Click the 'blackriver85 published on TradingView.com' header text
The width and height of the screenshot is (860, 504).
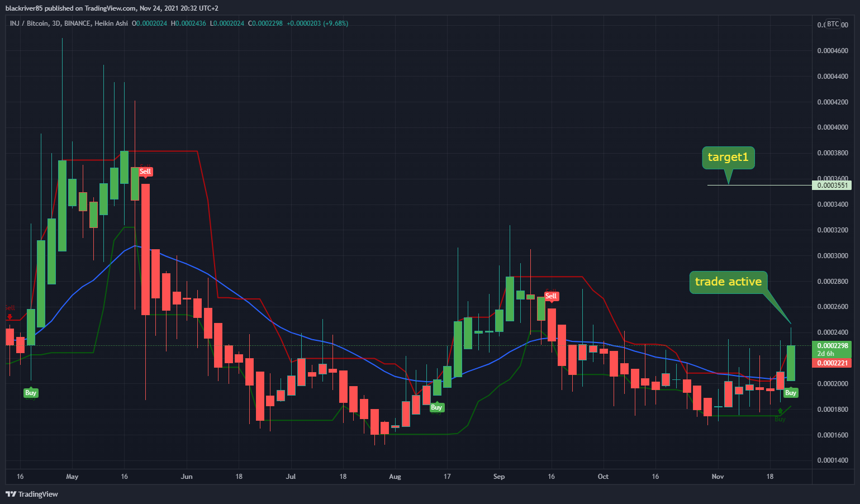click(71, 8)
